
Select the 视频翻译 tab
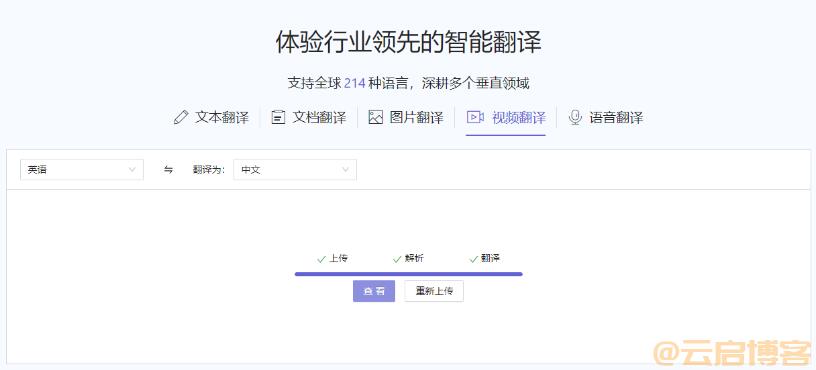[x=506, y=117]
